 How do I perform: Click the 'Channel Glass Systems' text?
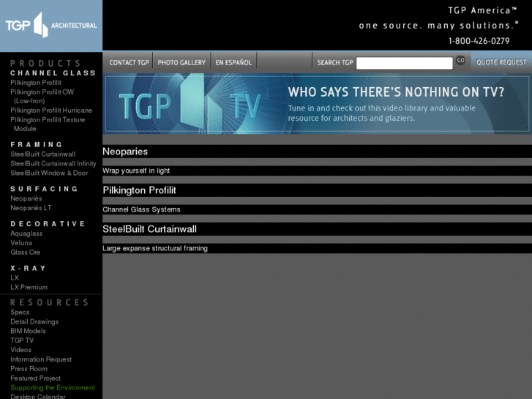click(141, 209)
